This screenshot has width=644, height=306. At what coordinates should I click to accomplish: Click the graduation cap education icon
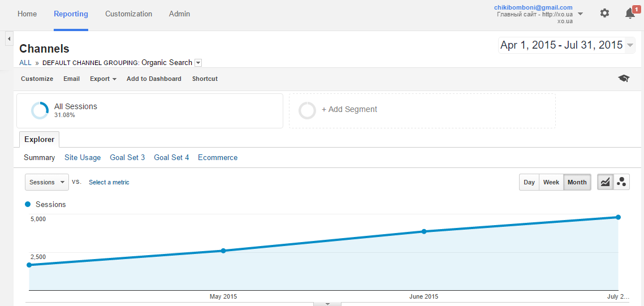[624, 79]
